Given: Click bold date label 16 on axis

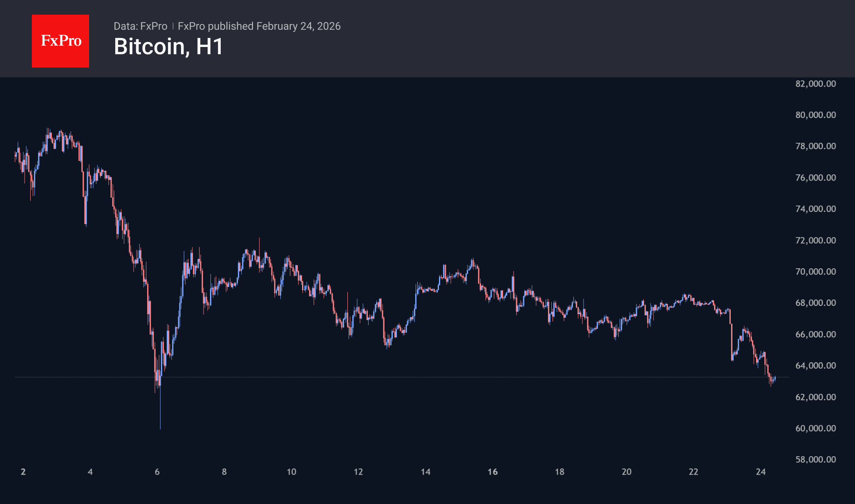Looking at the screenshot, I should point(492,472).
